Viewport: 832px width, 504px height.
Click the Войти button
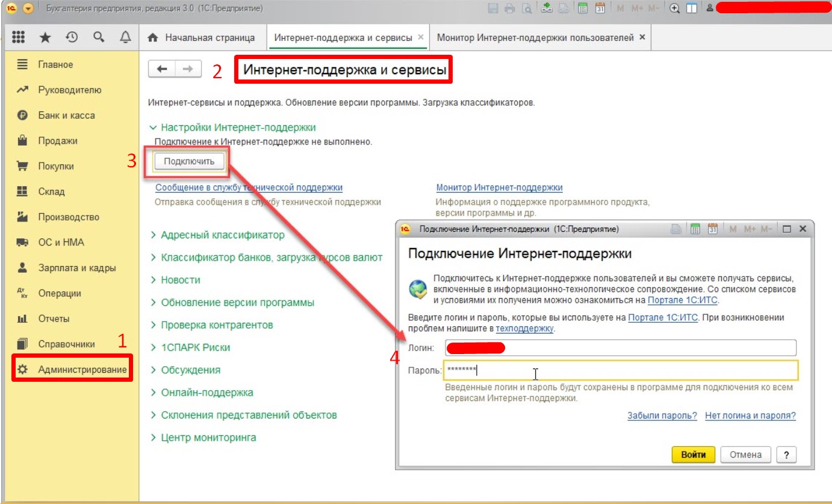pos(694,455)
